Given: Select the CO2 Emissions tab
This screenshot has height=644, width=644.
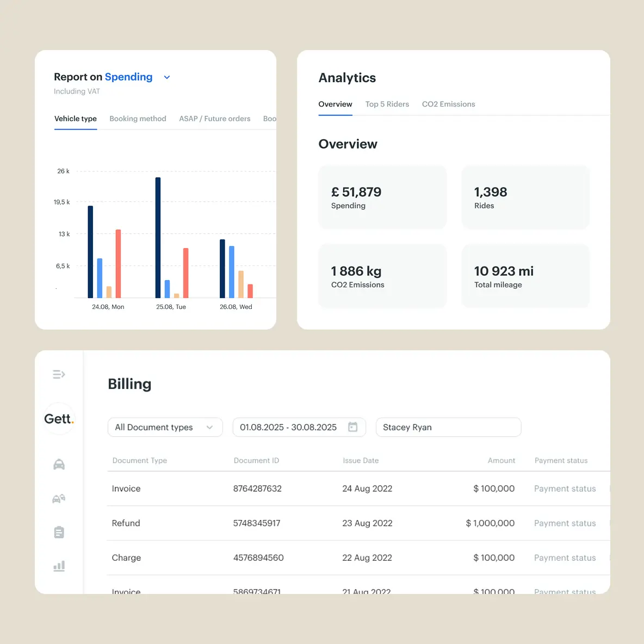Looking at the screenshot, I should click(x=448, y=104).
